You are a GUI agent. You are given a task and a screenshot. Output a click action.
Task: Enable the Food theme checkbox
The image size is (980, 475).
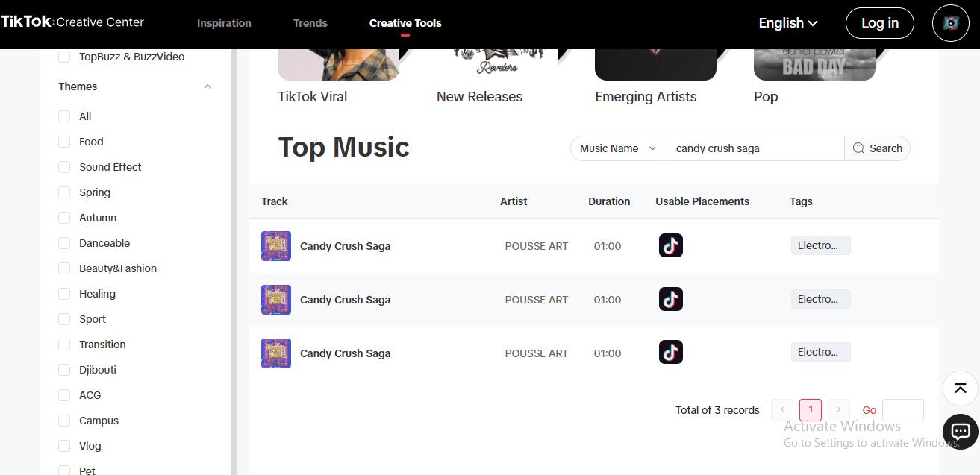pos(64,142)
